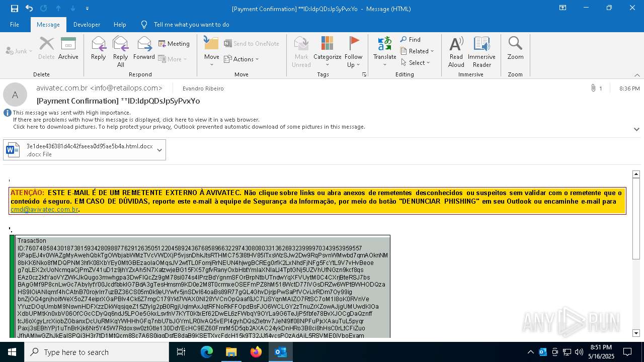Translate the message
The image size is (644, 362).
click(x=385, y=51)
